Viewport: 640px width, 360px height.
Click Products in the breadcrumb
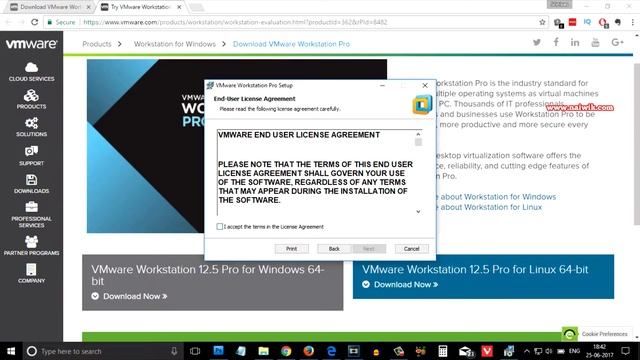click(97, 44)
